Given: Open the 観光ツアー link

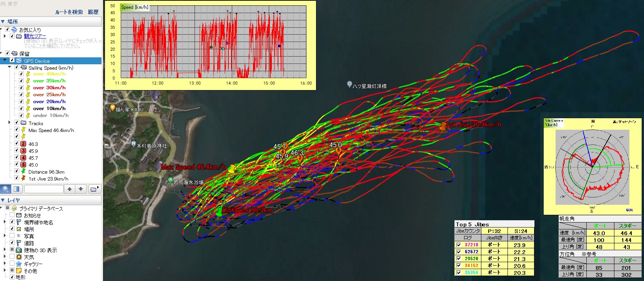Looking at the screenshot, I should (35, 36).
